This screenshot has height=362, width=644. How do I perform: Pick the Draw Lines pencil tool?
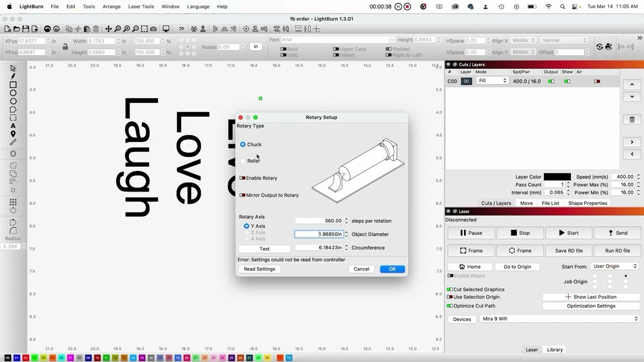(13, 76)
